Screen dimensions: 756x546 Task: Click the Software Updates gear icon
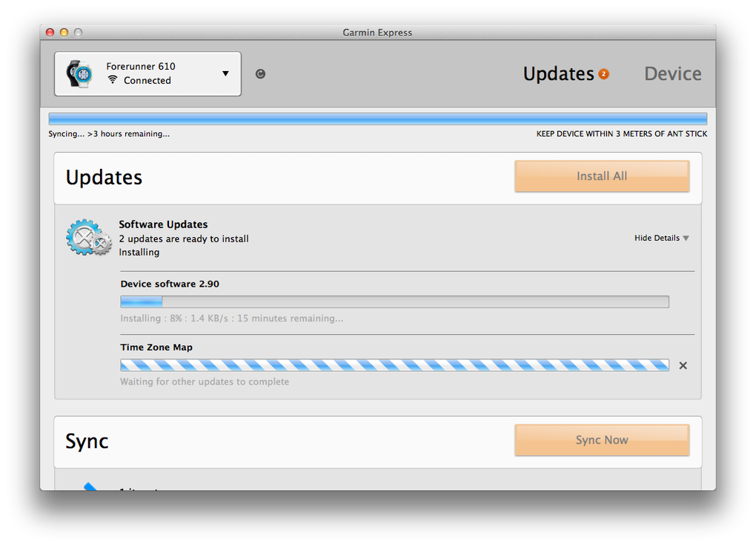click(89, 237)
